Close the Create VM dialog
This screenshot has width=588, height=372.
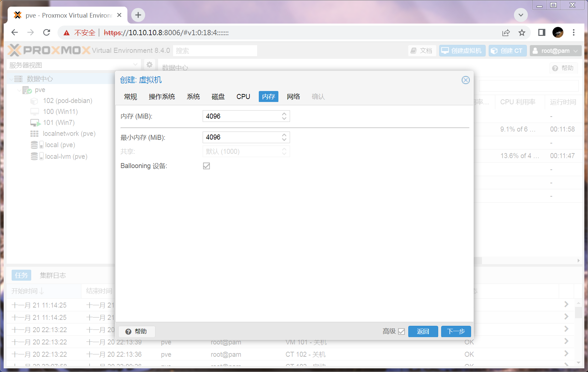tap(465, 80)
